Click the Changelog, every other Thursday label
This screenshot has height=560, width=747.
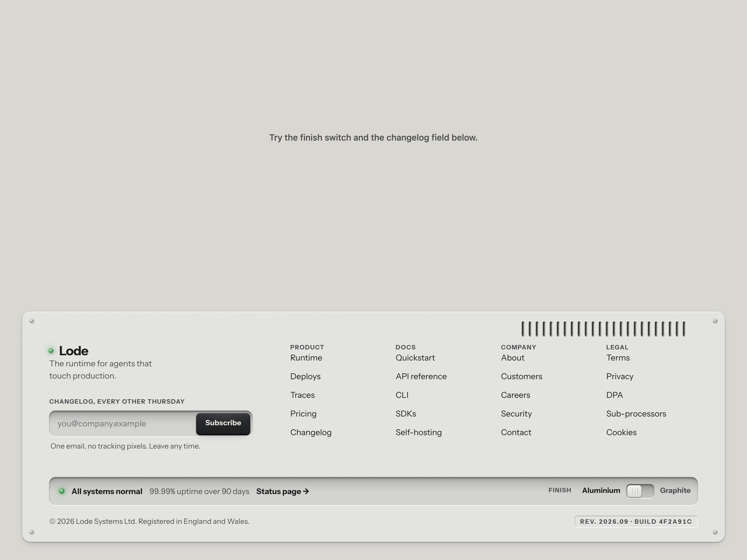(117, 401)
